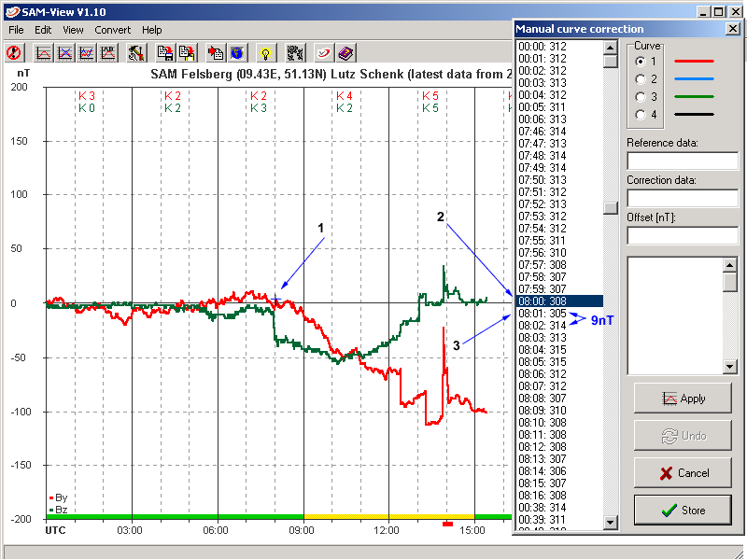
Task: Click the Correction data input field
Action: point(683,198)
